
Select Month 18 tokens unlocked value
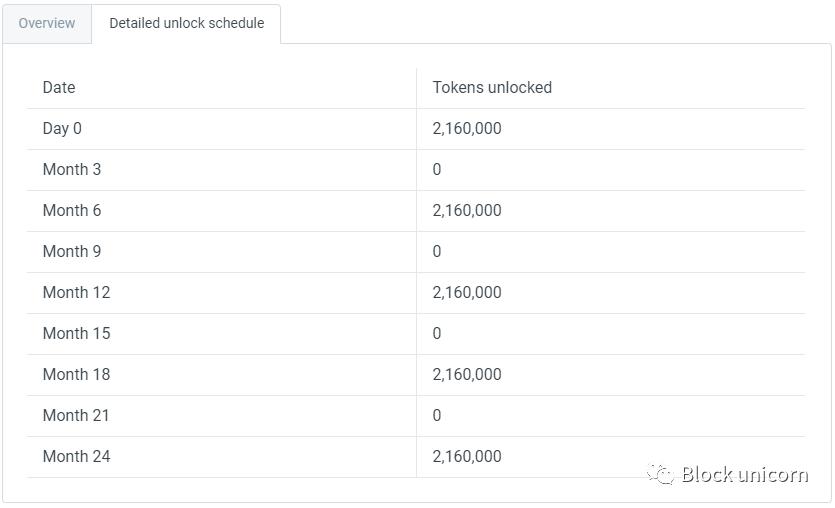tap(467, 375)
